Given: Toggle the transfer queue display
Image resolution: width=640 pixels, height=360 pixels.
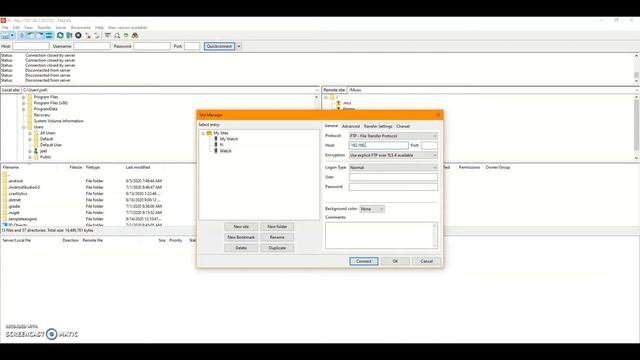Looking at the screenshot, I should coord(49,36).
